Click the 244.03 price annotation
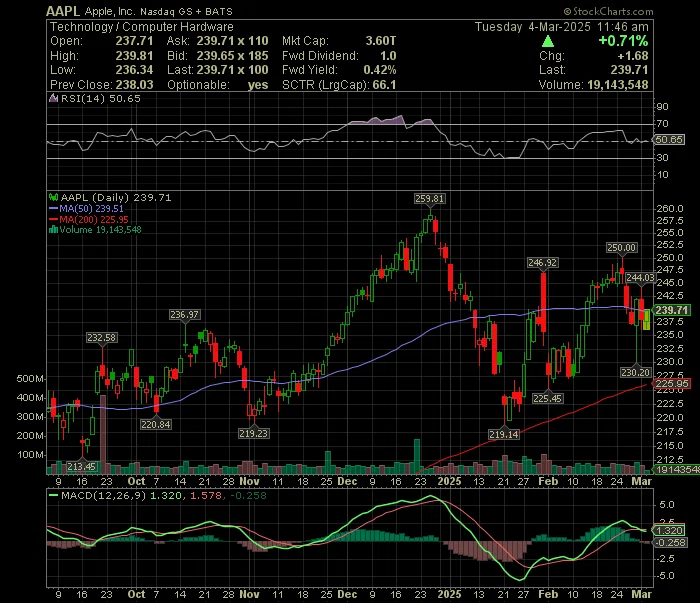This screenshot has width=700, height=603. [x=640, y=278]
